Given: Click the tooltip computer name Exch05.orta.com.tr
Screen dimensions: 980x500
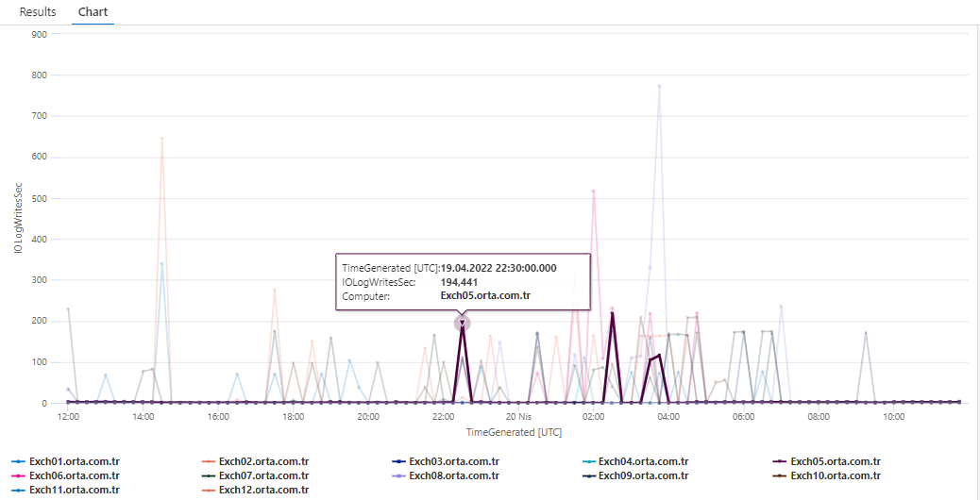Looking at the screenshot, I should point(485,296).
